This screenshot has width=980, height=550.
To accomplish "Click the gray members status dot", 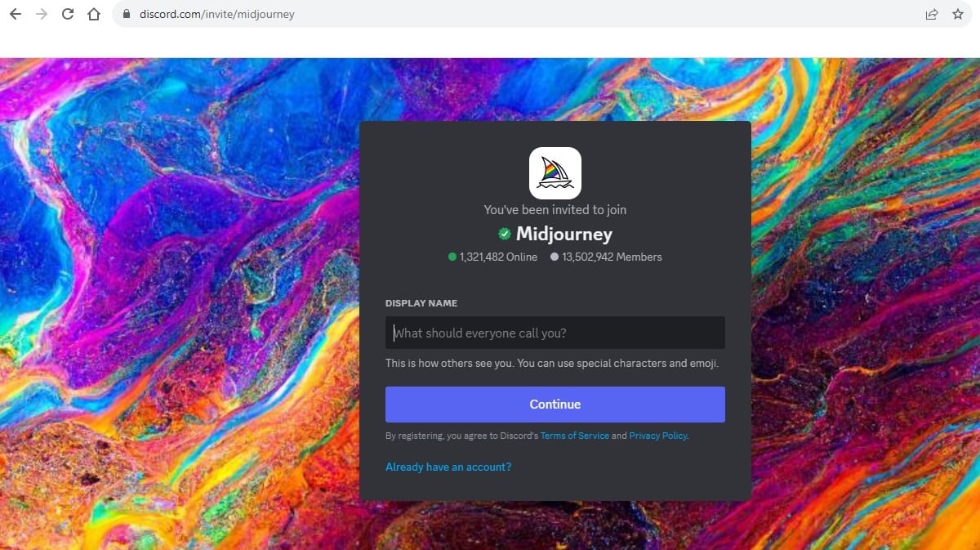I will [555, 257].
